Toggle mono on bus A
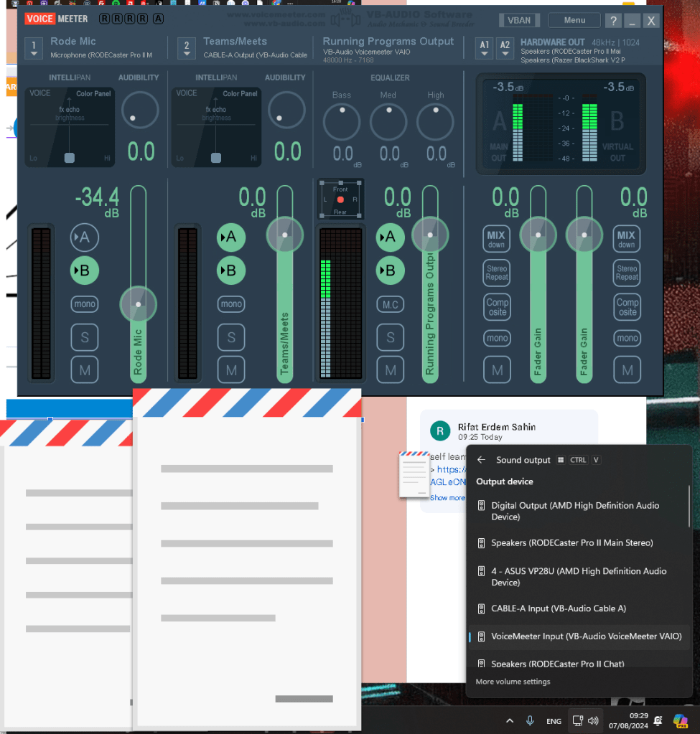This screenshot has height=734, width=700. coord(497,338)
